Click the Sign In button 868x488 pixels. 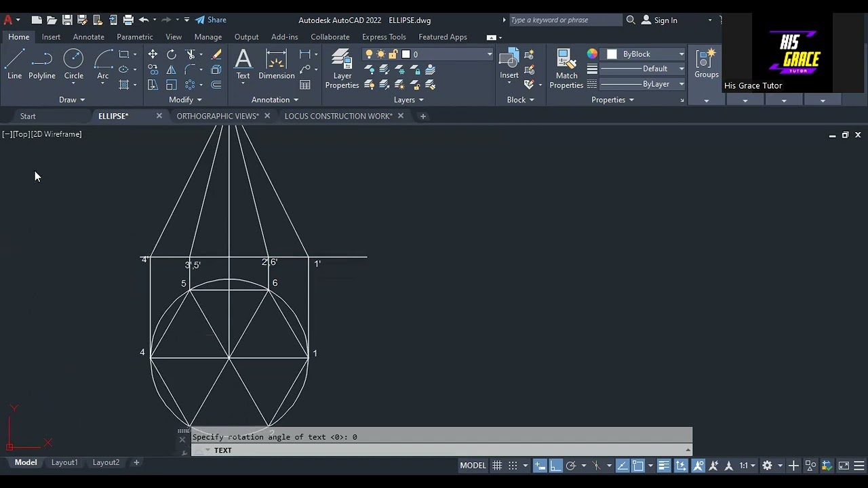point(659,20)
